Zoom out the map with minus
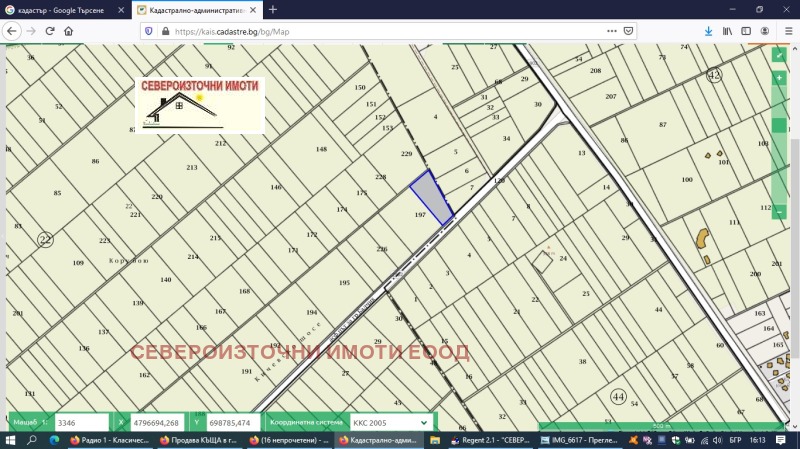 pyautogui.click(x=779, y=212)
